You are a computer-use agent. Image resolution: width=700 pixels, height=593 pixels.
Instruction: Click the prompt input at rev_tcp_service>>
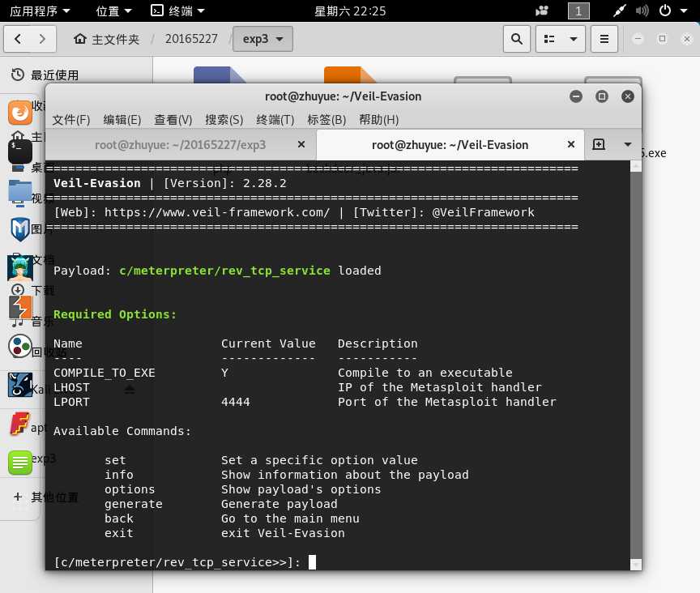[x=312, y=562]
